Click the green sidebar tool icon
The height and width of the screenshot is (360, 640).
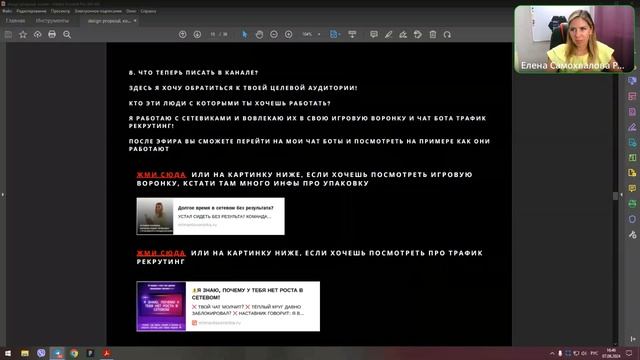pyautogui.click(x=632, y=158)
